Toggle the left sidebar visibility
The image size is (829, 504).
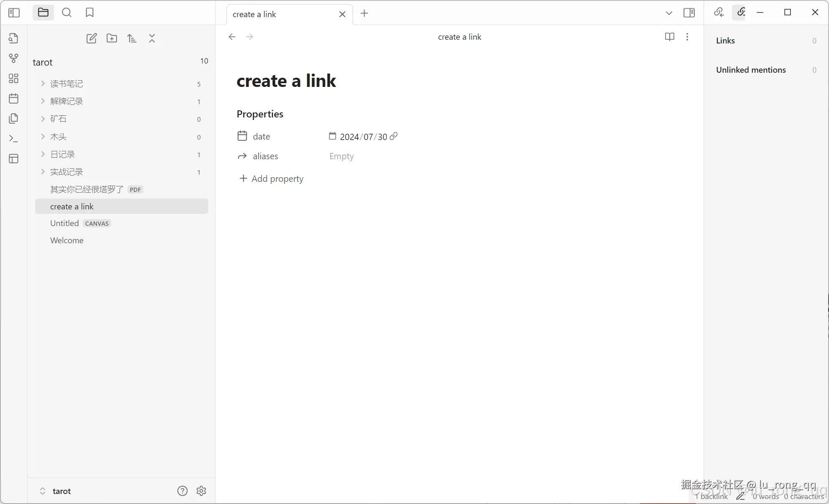(14, 13)
